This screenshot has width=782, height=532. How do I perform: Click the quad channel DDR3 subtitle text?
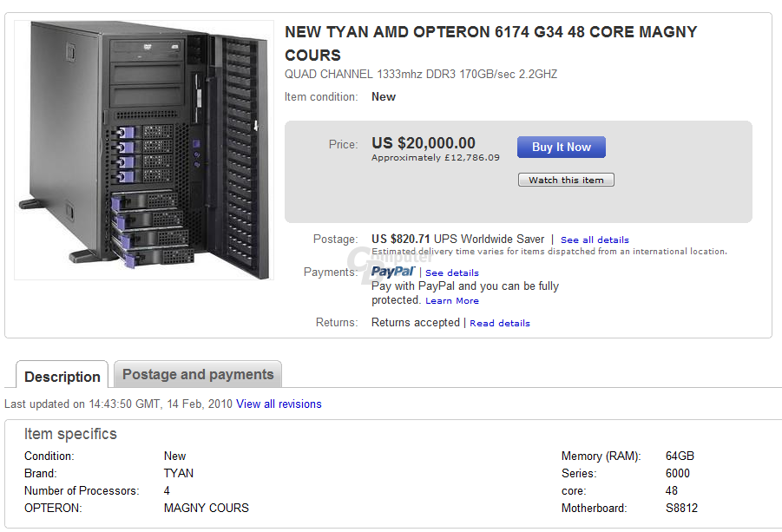click(x=421, y=75)
